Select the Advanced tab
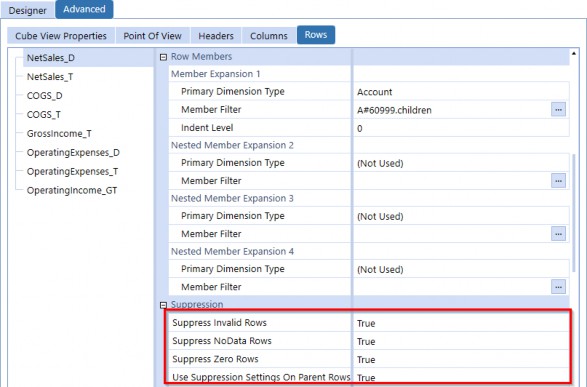The image size is (587, 387). coord(84,9)
